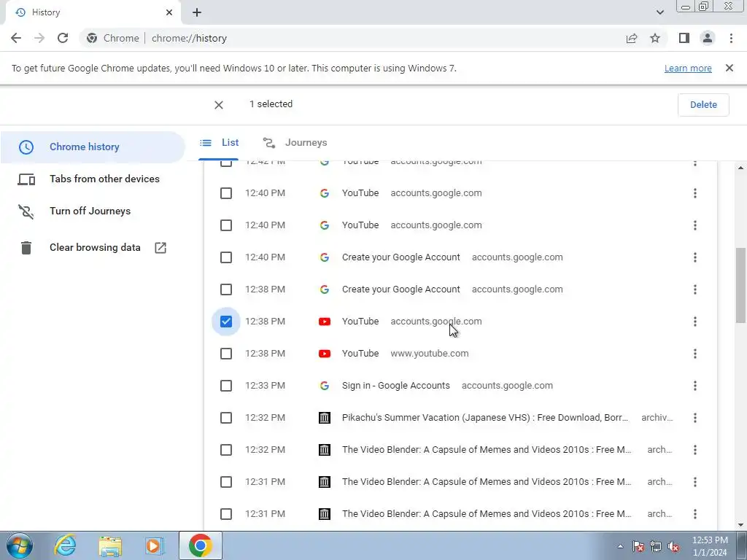The height and width of the screenshot is (560, 747).
Task: Uncheck the selected 12:38 PM YouTube entry
Action: click(226, 322)
